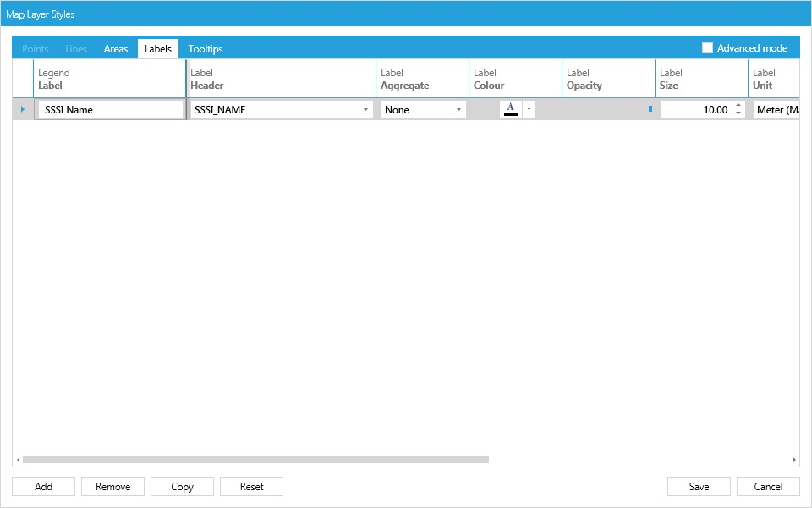Click the right scroll arrow on the horizontal scrollbar
Viewport: 812px width, 508px height.
[793, 457]
